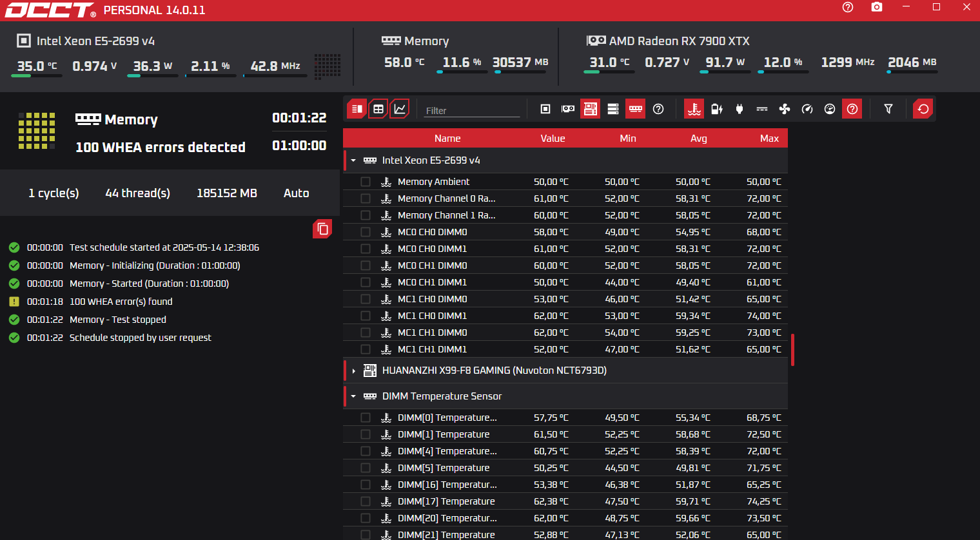Select the 44 thread(s) setting

tap(137, 193)
